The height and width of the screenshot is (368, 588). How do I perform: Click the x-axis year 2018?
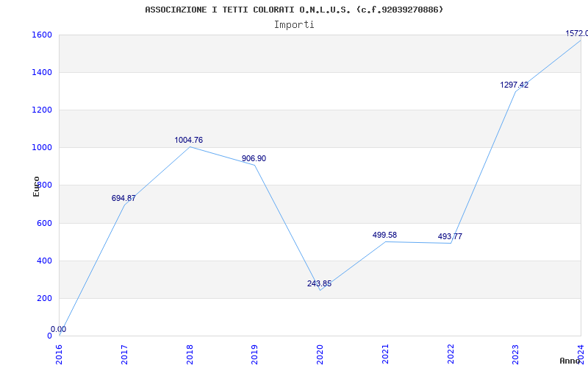pos(190,354)
